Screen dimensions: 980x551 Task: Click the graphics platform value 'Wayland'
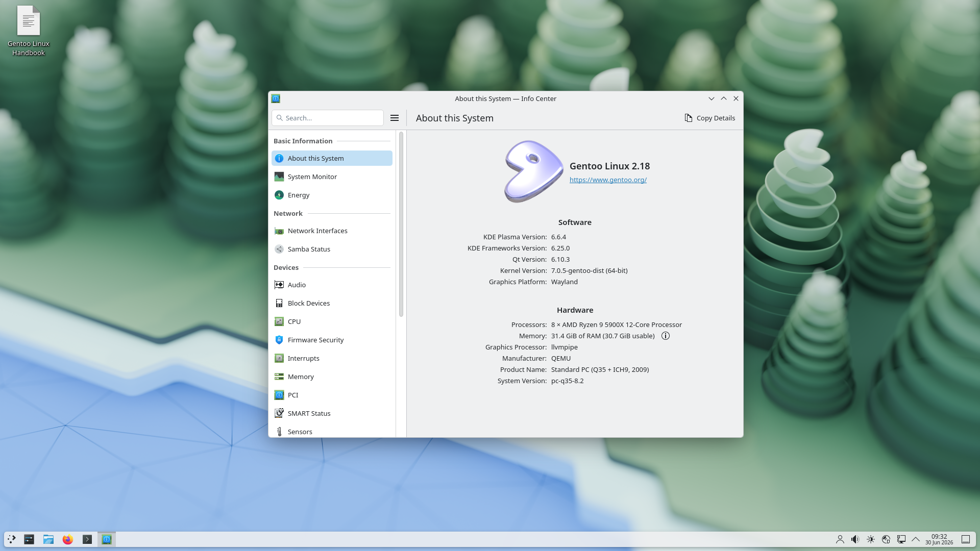click(565, 282)
